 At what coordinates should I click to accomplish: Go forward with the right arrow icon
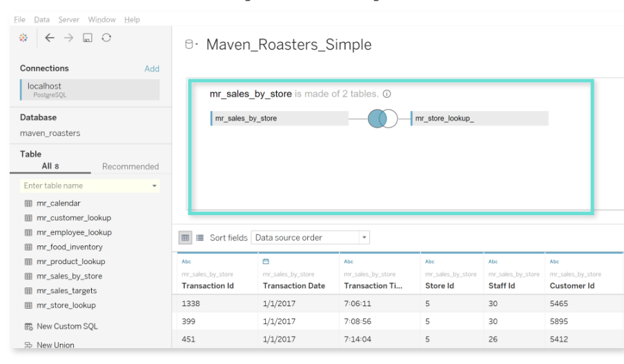[68, 38]
